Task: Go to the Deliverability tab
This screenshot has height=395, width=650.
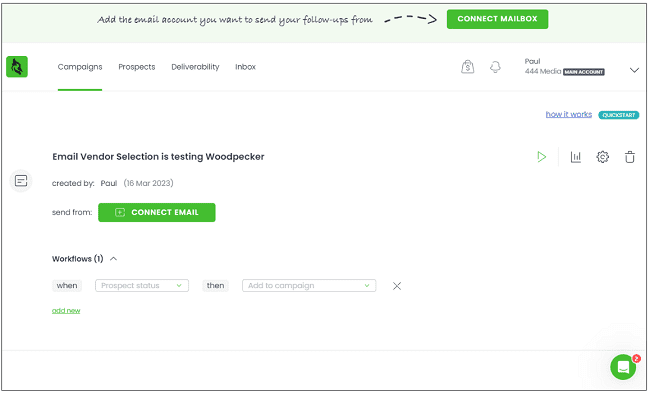Action: [x=195, y=67]
